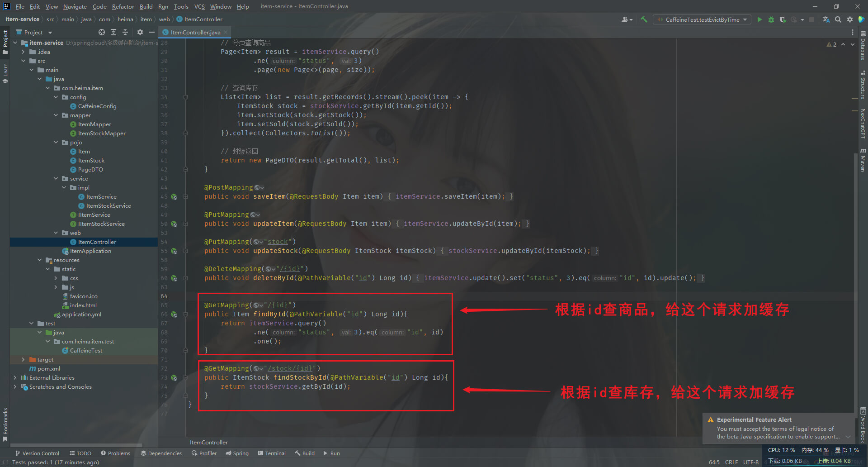The height and width of the screenshot is (467, 868).
Task: Open the Terminal tool window tab
Action: (272, 453)
